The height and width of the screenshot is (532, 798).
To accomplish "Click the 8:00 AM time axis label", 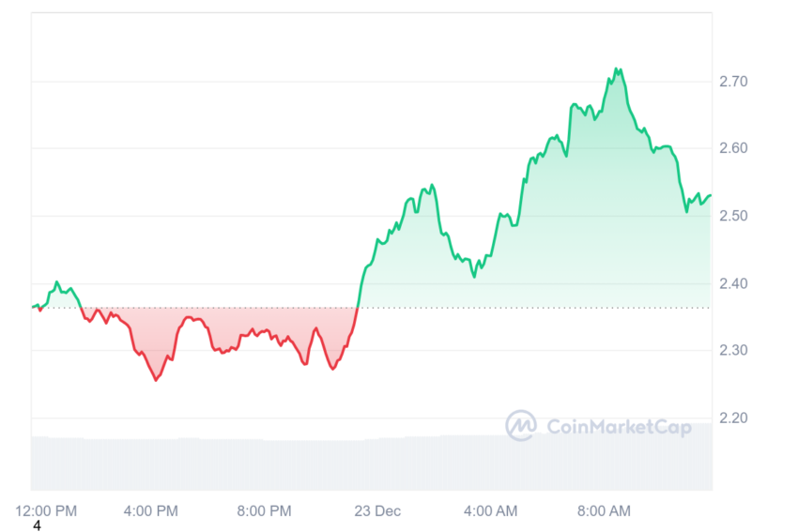I will (604, 510).
